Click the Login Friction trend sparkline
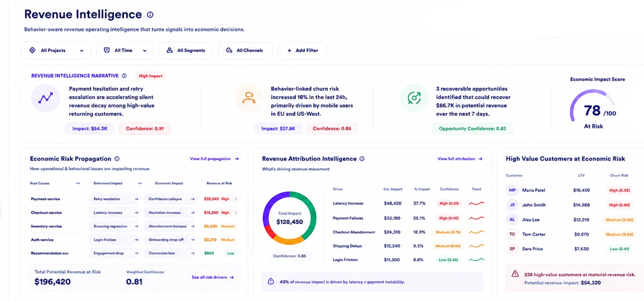 pyautogui.click(x=476, y=260)
